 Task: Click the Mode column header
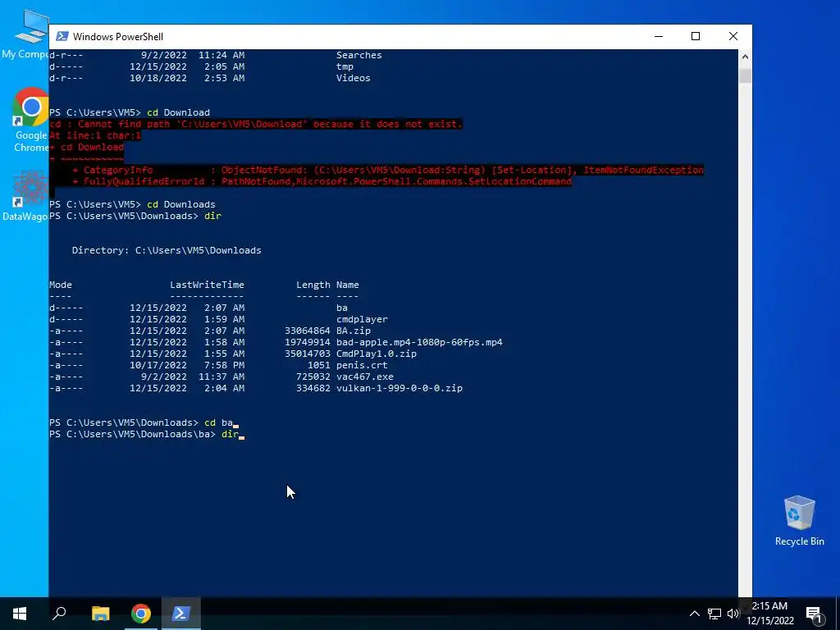click(x=61, y=285)
